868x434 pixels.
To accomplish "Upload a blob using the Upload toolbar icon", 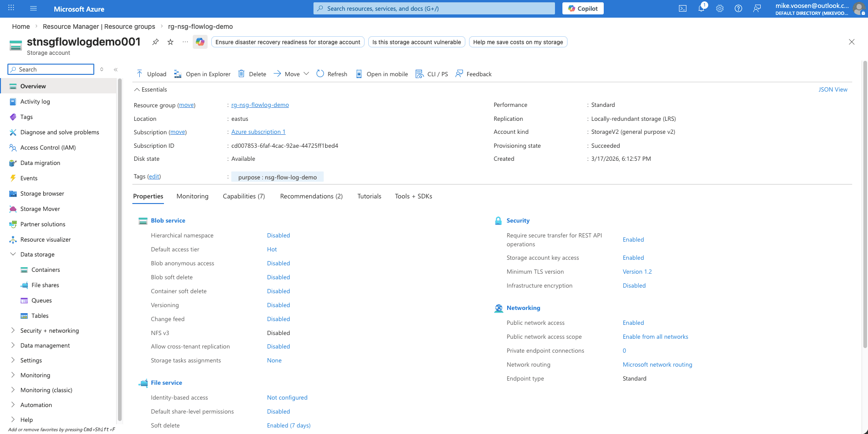I will 151,73.
